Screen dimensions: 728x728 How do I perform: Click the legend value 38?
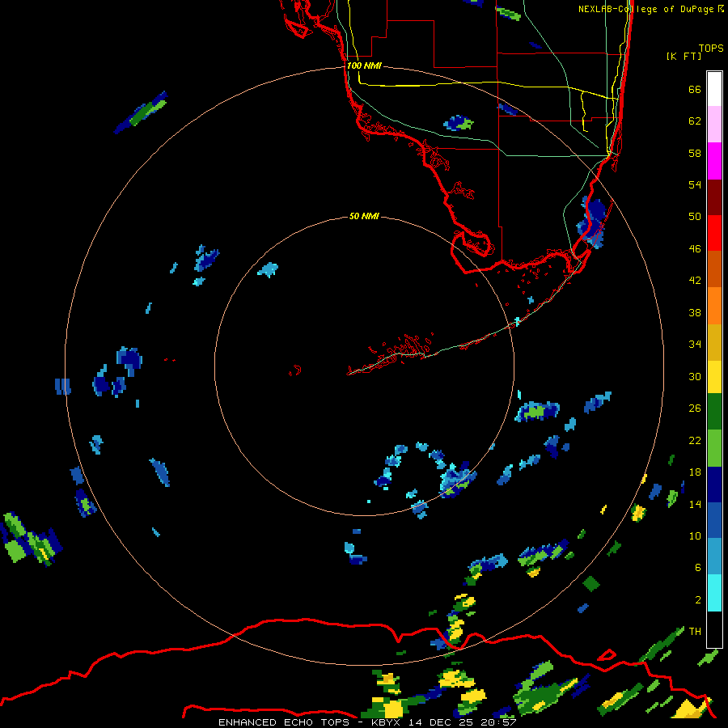pos(695,312)
